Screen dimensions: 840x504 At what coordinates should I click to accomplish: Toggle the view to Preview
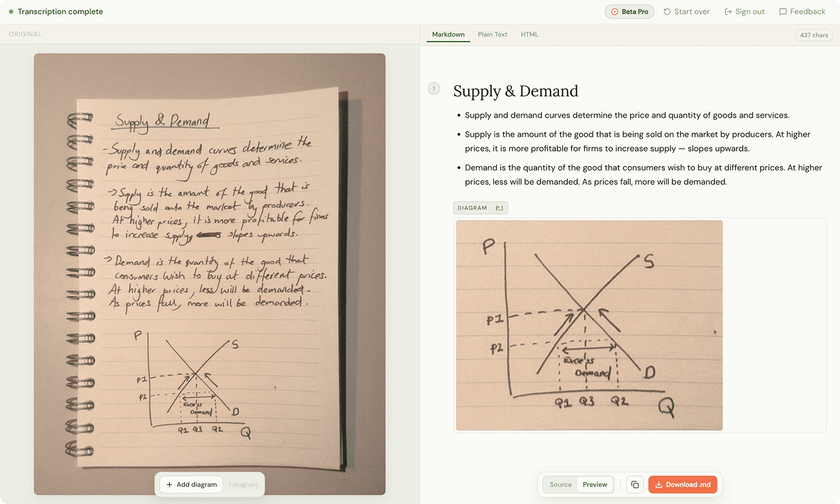coord(595,485)
